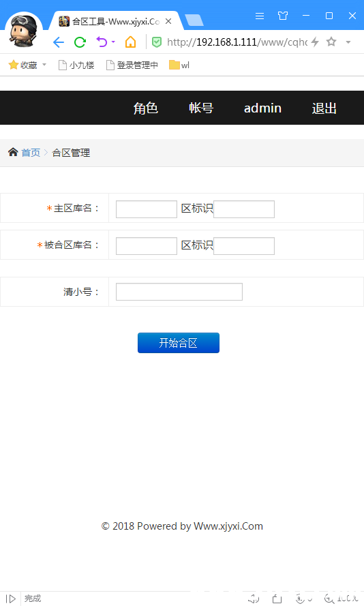364x606 pixels.
Task: Expand the 收藏 favorites dropdown arrow
Action: (44, 65)
